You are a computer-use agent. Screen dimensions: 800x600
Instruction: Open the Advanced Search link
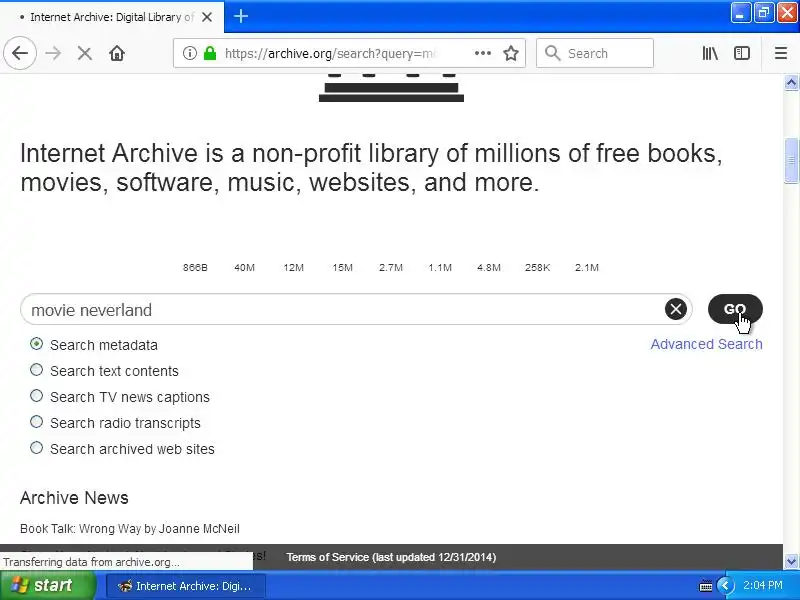coord(706,344)
